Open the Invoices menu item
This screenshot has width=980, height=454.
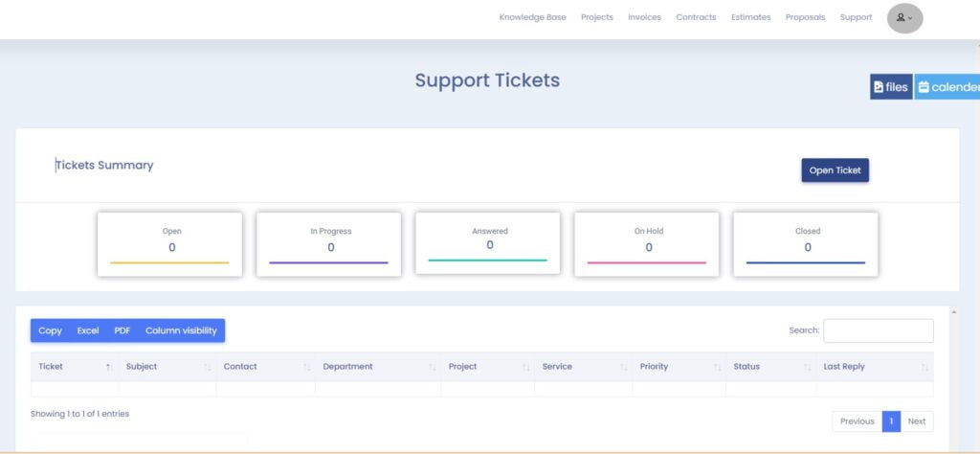coord(644,17)
